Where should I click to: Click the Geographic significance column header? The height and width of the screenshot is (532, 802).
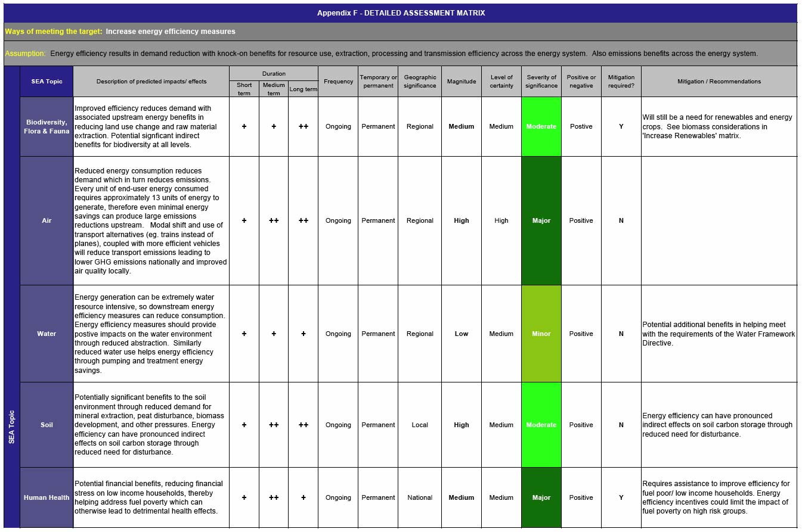point(420,82)
